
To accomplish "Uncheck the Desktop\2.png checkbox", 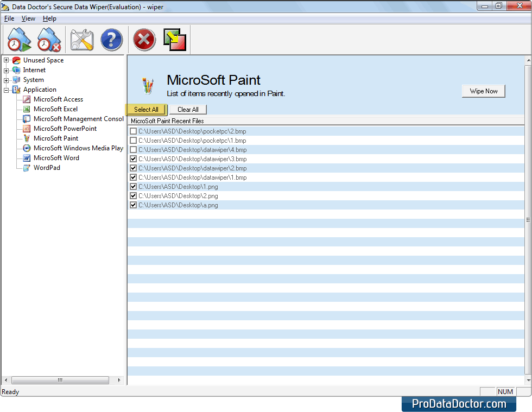I will 134,195.
